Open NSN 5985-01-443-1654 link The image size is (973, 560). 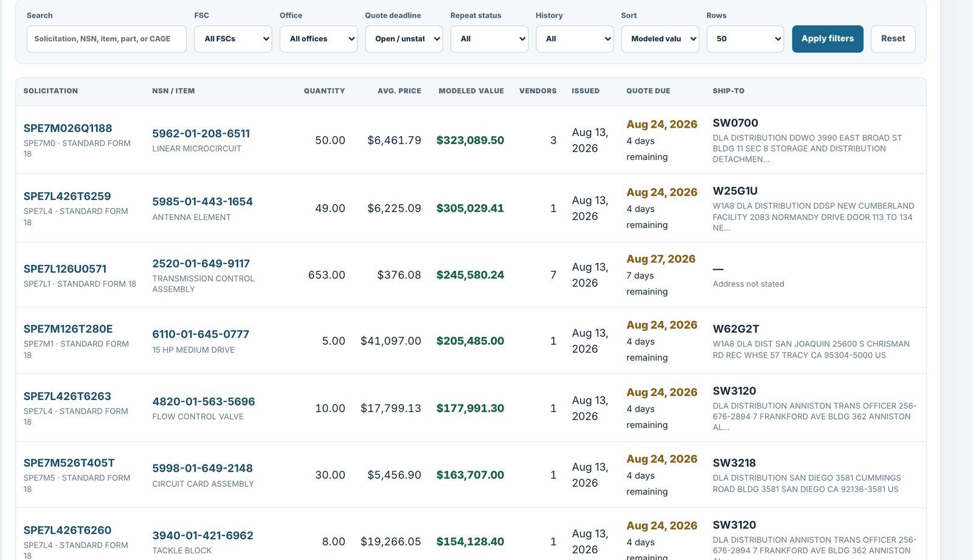[x=203, y=202]
